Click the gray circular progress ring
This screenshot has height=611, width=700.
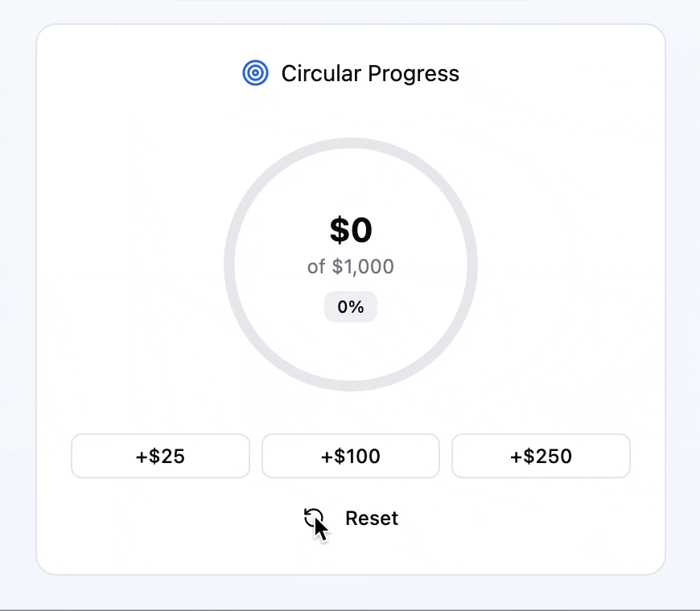pyautogui.click(x=351, y=144)
